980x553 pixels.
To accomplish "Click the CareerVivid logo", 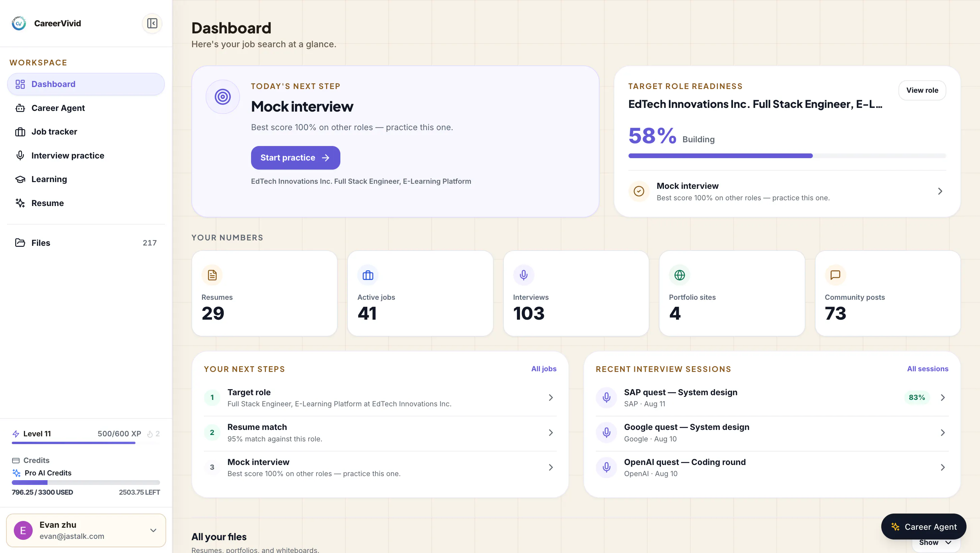I will tap(19, 23).
